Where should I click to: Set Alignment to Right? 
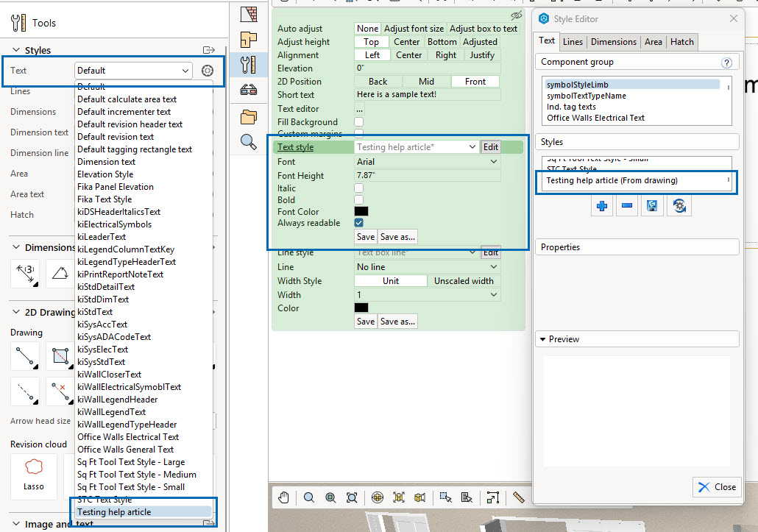tap(446, 55)
